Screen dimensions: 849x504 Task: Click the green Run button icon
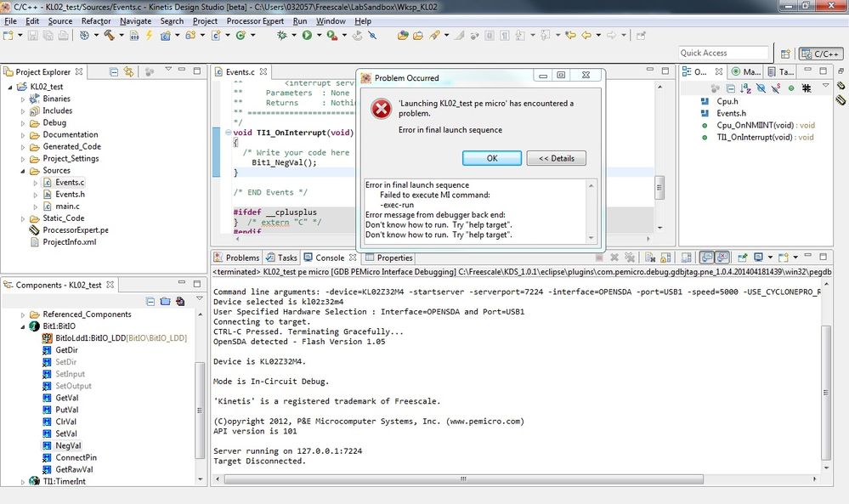307,35
